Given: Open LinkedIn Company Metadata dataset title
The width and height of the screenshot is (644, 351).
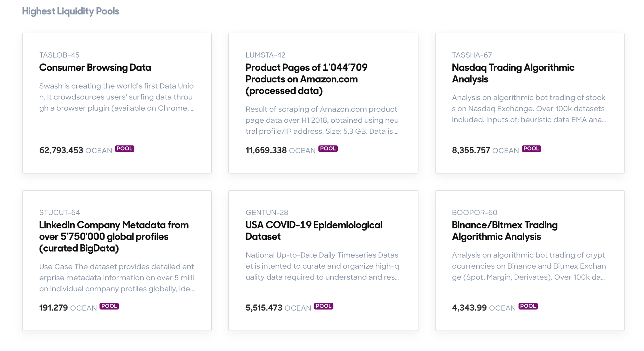Looking at the screenshot, I should [114, 237].
